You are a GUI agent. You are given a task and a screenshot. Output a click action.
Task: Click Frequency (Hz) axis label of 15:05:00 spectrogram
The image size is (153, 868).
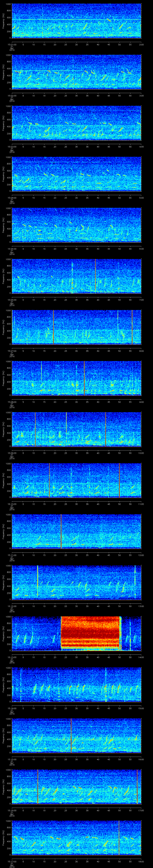(x=3, y=225)
